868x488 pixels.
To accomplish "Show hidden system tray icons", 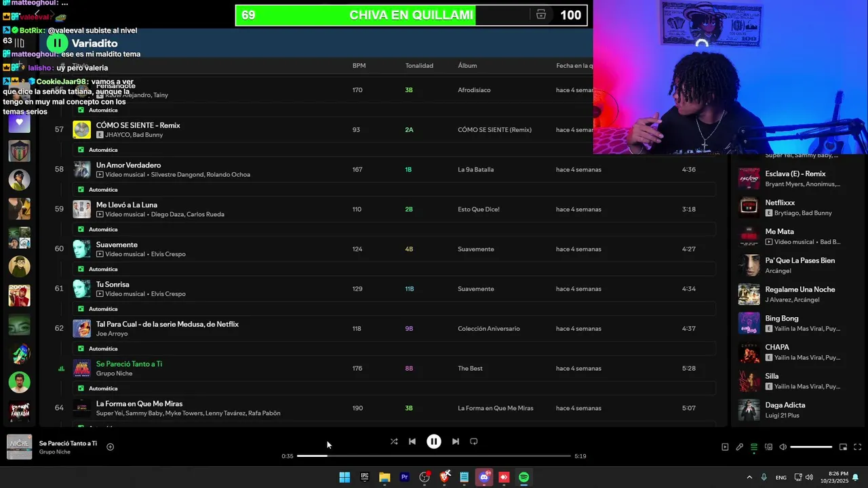I will 749,477.
